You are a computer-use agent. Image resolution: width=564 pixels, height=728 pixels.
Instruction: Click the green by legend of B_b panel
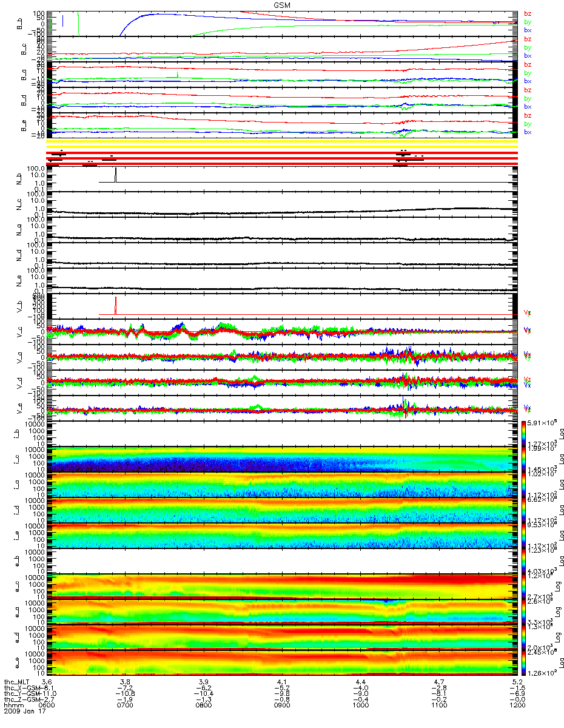(x=528, y=21)
